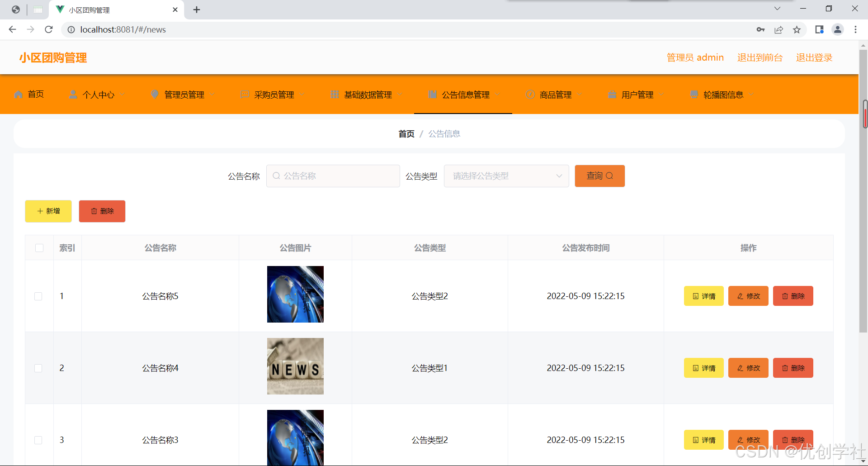The height and width of the screenshot is (466, 868).
Task: Open the NEWS image for 公告名称4
Action: tap(295, 366)
